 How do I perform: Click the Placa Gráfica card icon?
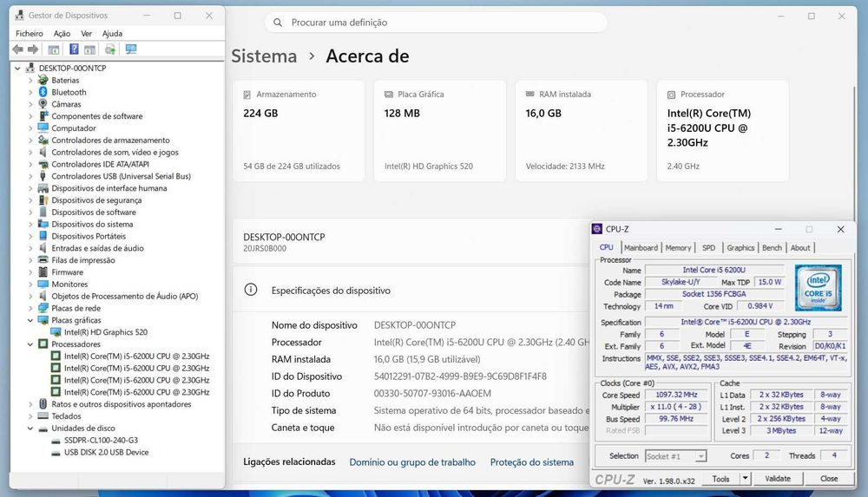pyautogui.click(x=389, y=95)
